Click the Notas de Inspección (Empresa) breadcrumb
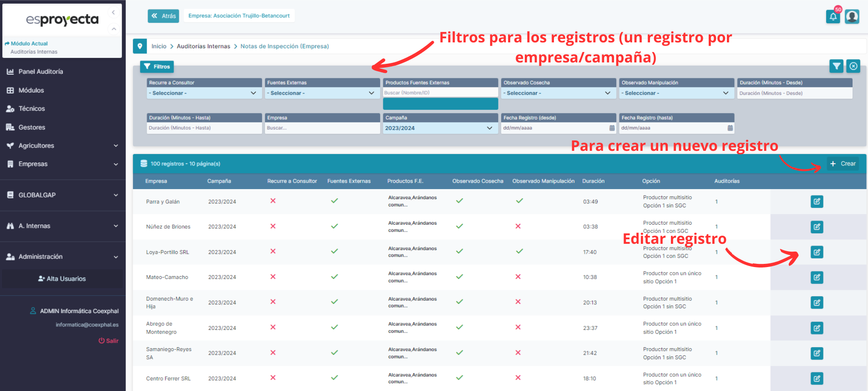This screenshot has height=391, width=868. (x=284, y=46)
